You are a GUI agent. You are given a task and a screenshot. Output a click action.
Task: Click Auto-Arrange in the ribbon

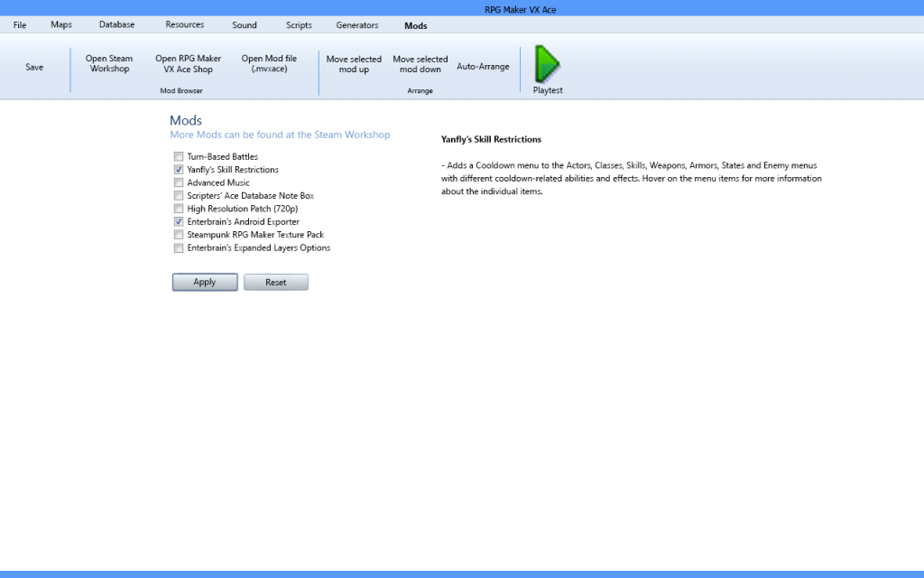click(483, 67)
